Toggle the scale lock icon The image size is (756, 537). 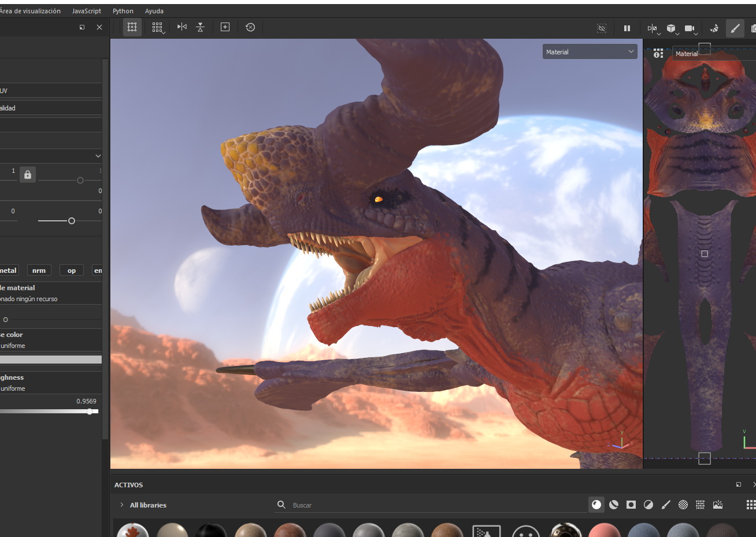pyautogui.click(x=28, y=175)
